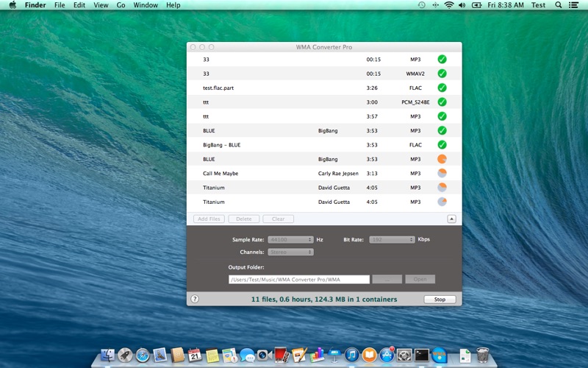The height and width of the screenshot is (368, 588).
Task: Click the checkmark on the BigBang - BLUE row
Action: (442, 145)
